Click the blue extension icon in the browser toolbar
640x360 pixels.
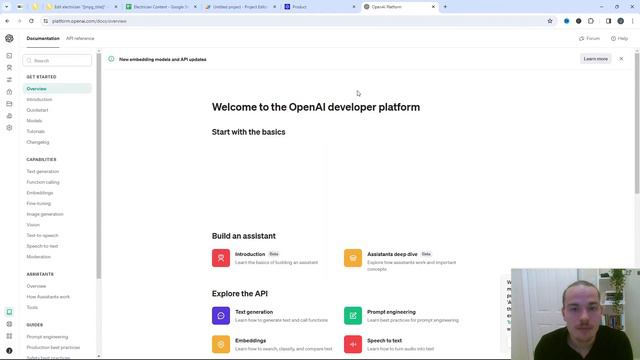[x=567, y=21]
